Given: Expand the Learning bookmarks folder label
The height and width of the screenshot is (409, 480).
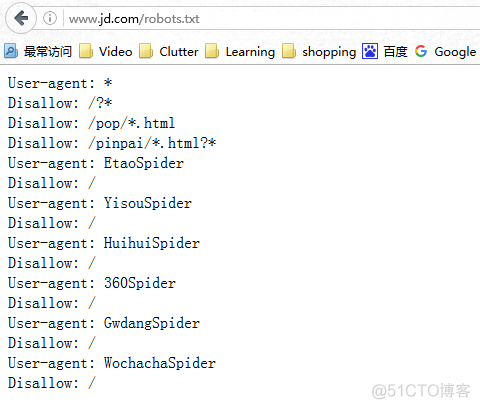Looking at the screenshot, I should (x=250, y=52).
